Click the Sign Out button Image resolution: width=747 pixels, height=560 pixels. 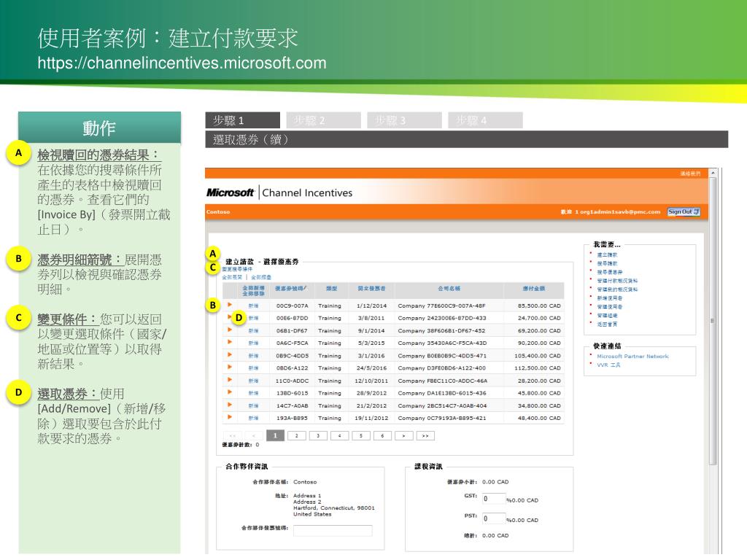(x=683, y=212)
